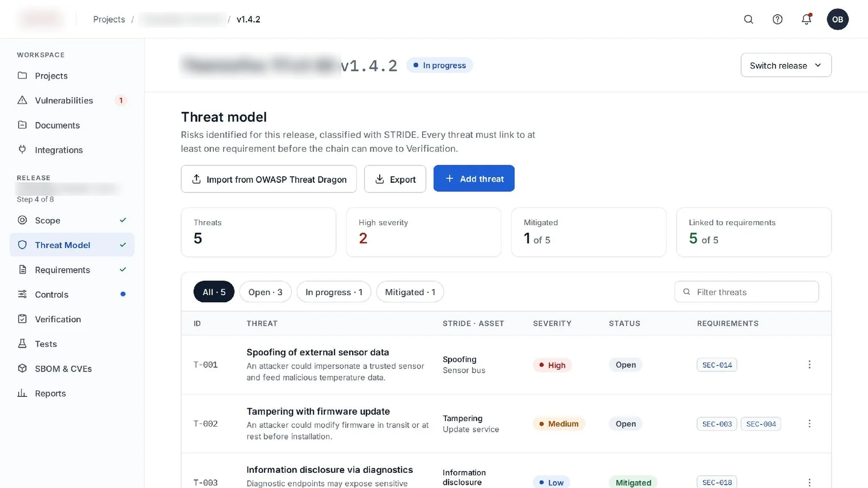Click the Vulnerabilities count badge 1

(x=121, y=100)
